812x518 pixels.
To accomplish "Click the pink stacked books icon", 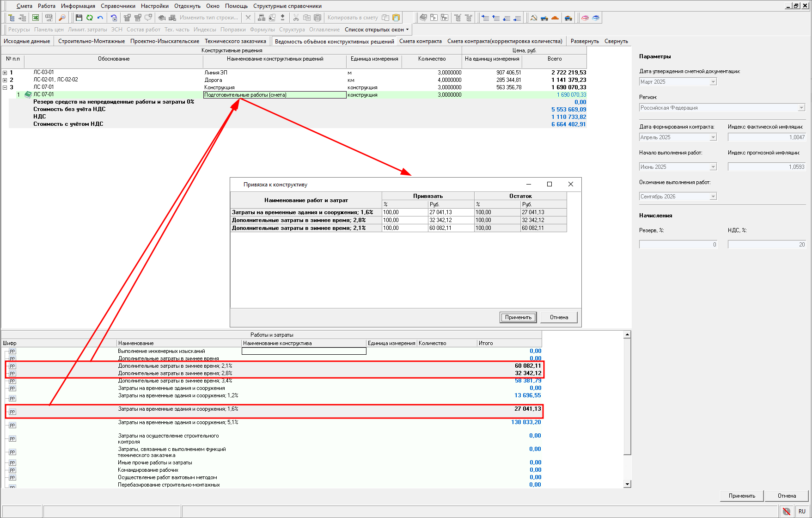I will tap(585, 18).
